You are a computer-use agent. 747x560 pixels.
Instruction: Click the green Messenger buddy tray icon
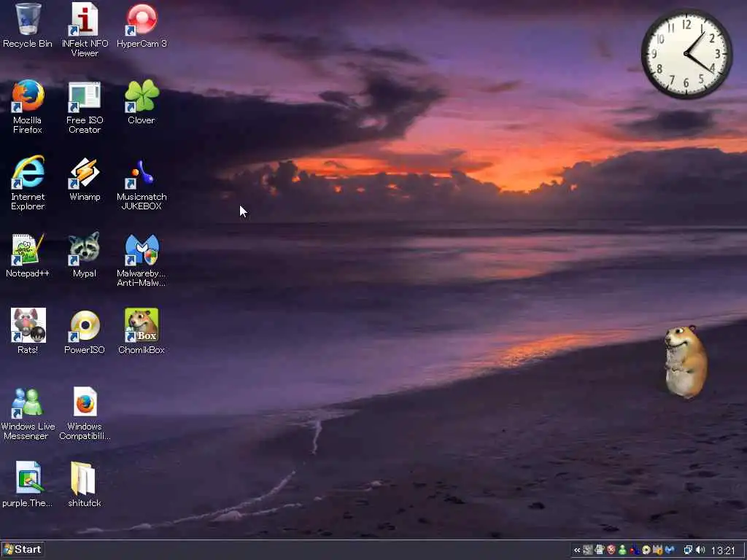coord(623,550)
